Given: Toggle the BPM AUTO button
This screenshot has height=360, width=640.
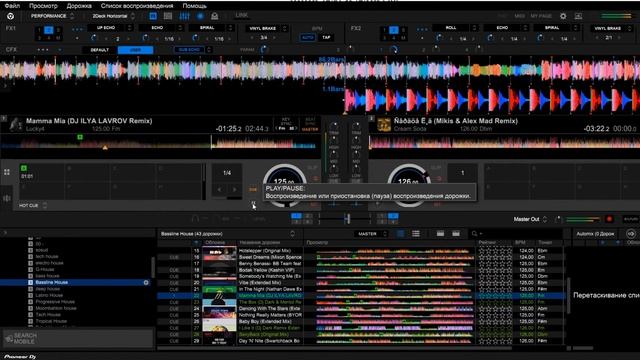Looking at the screenshot, I should pyautogui.click(x=308, y=38).
